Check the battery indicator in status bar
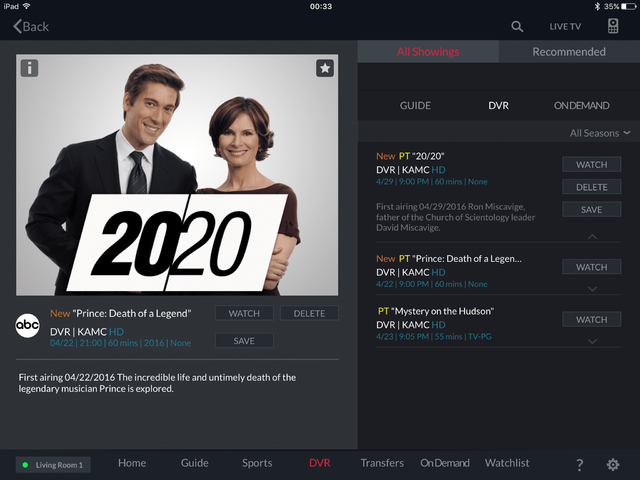 pyautogui.click(x=629, y=7)
